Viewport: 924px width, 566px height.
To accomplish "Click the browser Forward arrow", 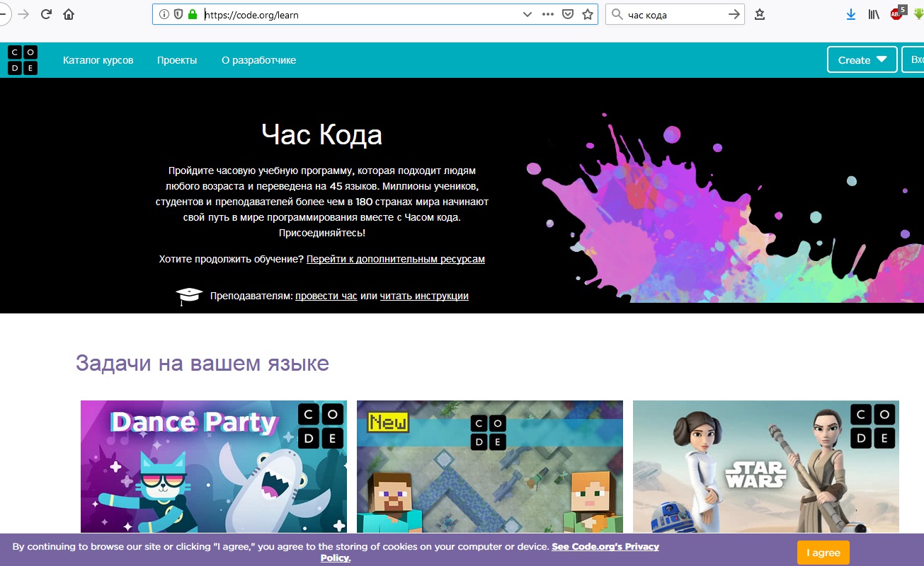I will (x=23, y=14).
